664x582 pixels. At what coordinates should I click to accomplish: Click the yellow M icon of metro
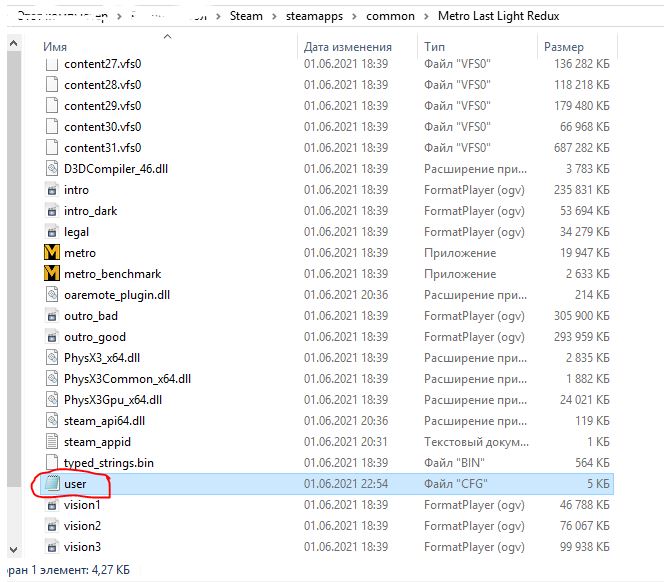click(52, 253)
